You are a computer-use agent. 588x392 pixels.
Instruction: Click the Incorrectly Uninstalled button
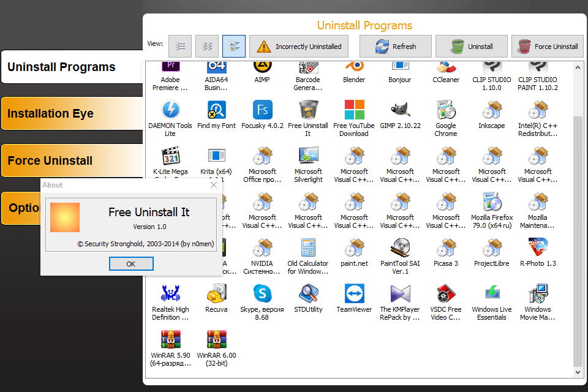pyautogui.click(x=299, y=46)
